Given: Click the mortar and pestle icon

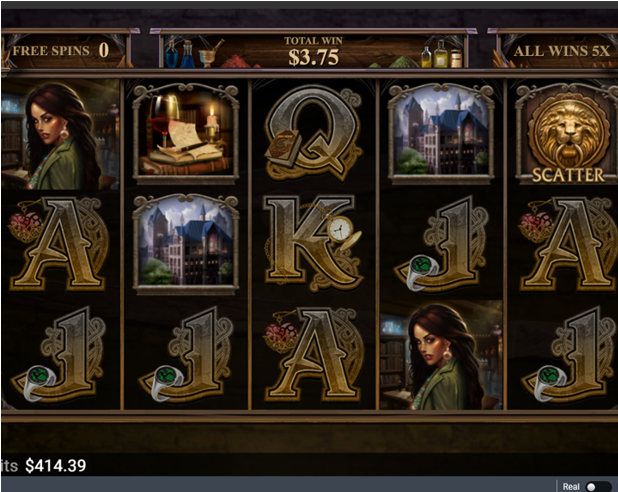Looking at the screenshot, I should (210, 53).
